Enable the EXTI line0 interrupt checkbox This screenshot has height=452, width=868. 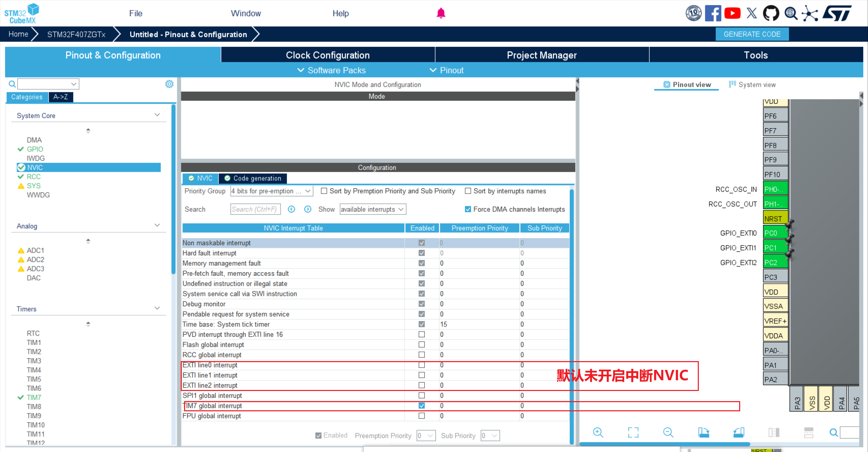[x=421, y=365]
